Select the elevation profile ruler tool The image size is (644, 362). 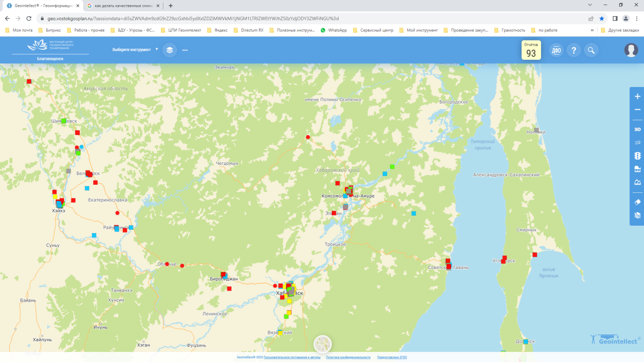[x=637, y=182]
